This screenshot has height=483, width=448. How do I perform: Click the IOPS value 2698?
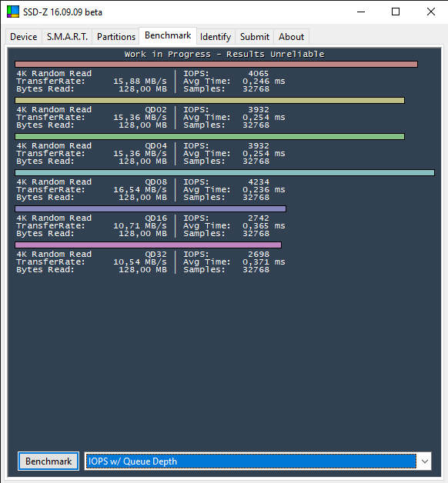[x=259, y=254]
